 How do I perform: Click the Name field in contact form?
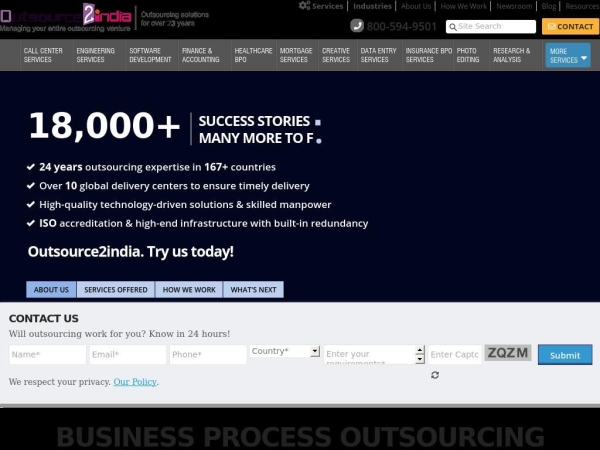click(47, 354)
